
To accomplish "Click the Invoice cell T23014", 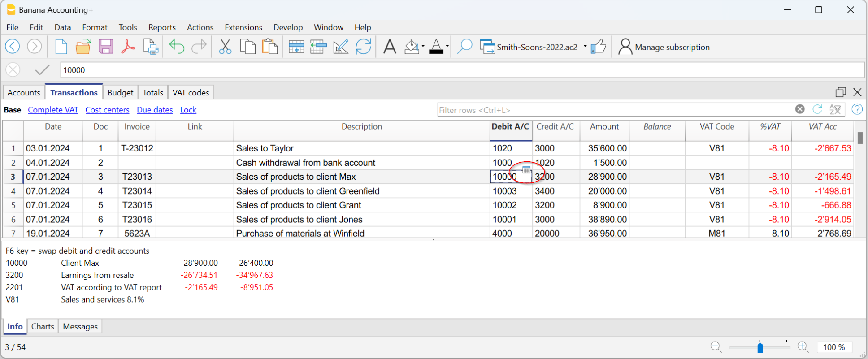I will pos(137,191).
